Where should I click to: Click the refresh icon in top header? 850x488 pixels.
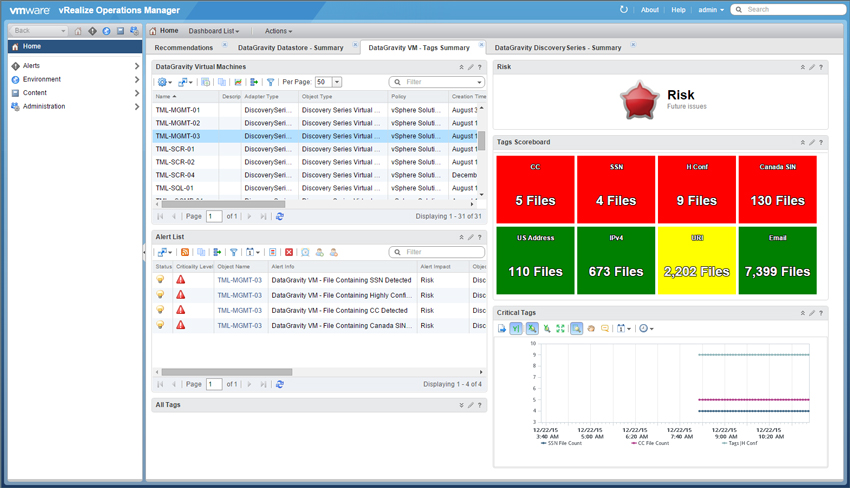pos(623,10)
